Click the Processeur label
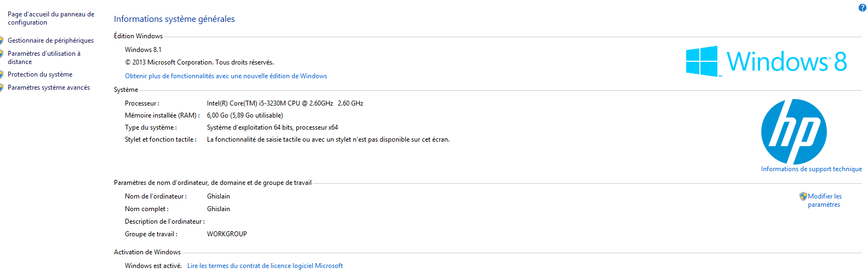The image size is (868, 274). pyautogui.click(x=142, y=103)
